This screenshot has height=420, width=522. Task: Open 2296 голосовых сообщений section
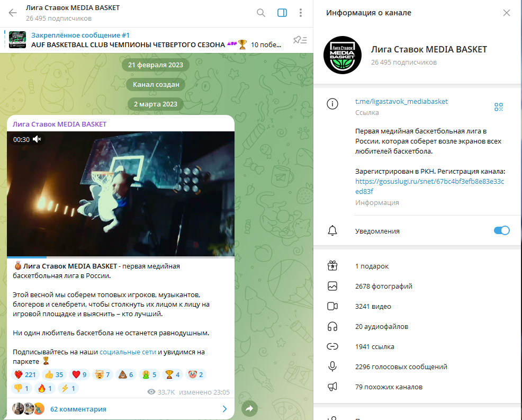point(418,367)
